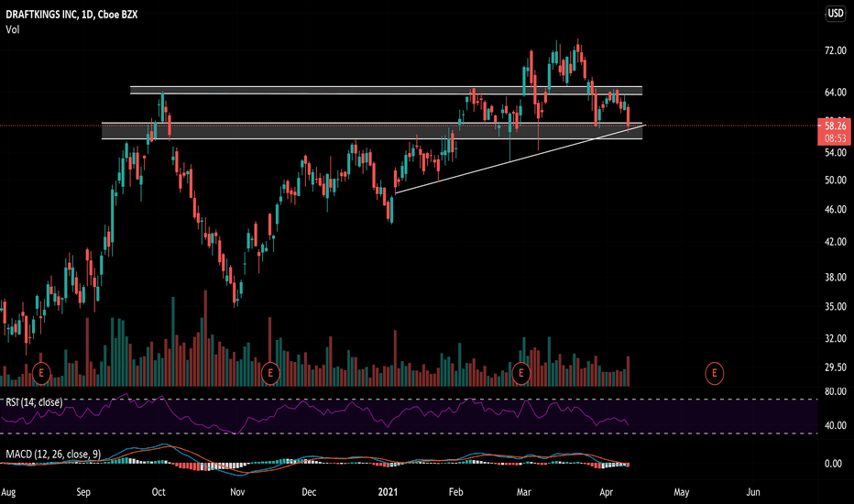The image size is (854, 504).
Task: Click the MACD 0.00 axis label
Action: 833,464
